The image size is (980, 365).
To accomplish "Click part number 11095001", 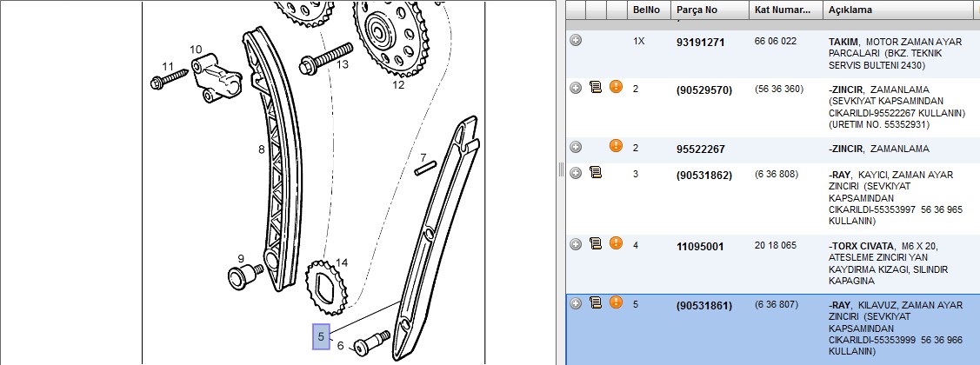I will coord(700,246).
